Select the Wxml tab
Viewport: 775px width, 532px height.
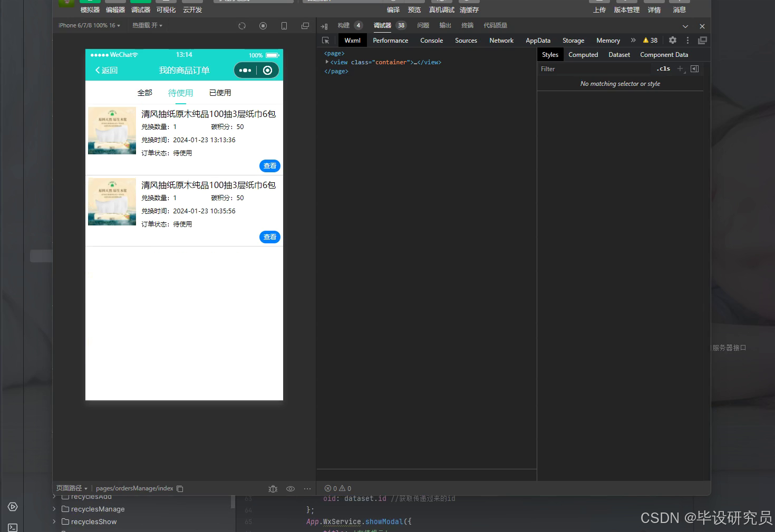353,41
